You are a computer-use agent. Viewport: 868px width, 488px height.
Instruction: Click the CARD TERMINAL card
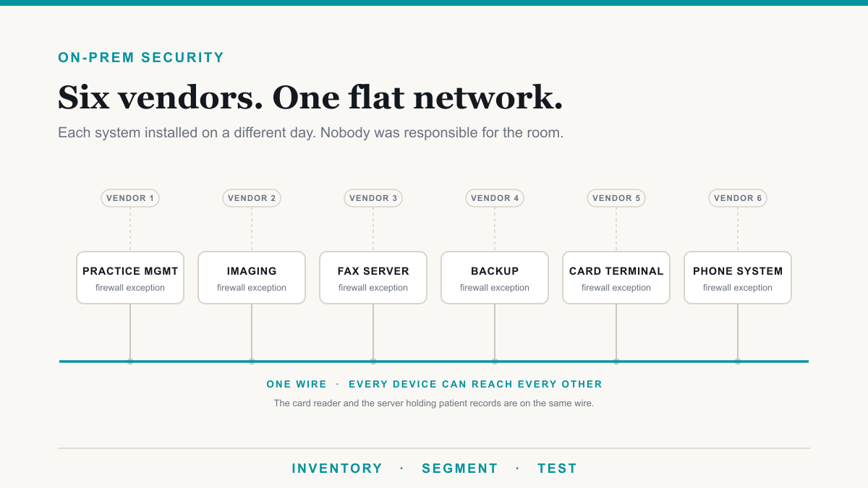pyautogui.click(x=616, y=278)
